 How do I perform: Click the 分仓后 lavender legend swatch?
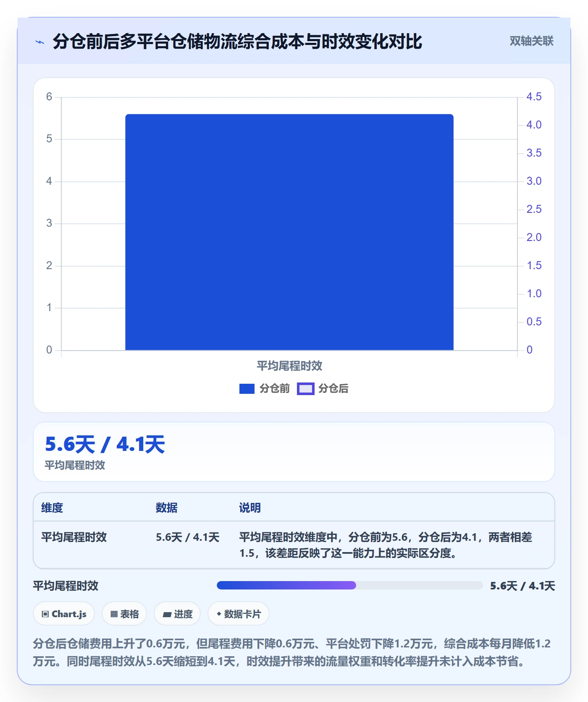pos(306,389)
